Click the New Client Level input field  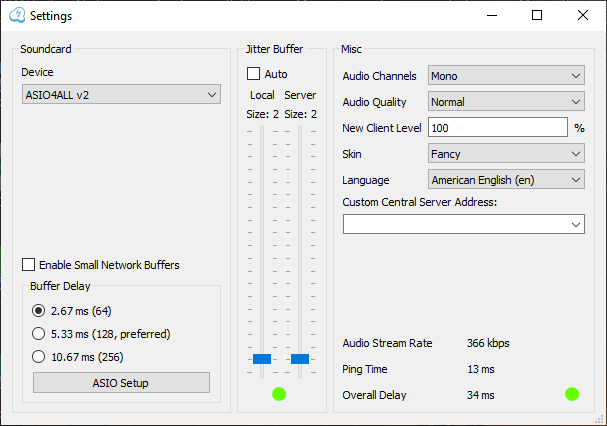click(x=497, y=128)
